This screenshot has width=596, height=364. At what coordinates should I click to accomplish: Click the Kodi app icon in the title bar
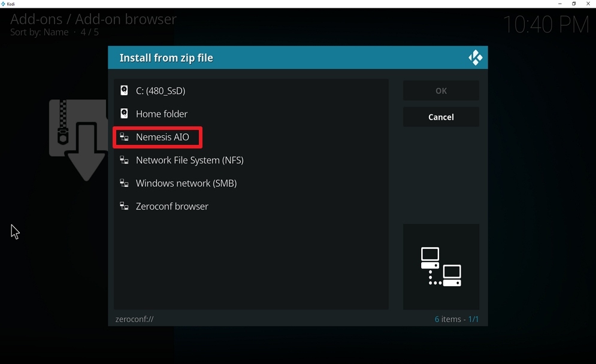3,4
